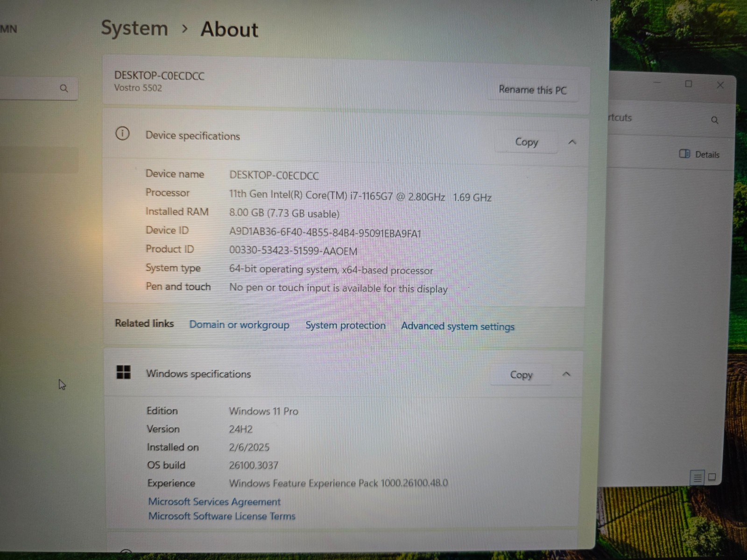The height and width of the screenshot is (560, 747).
Task: Click the Device specifications heading
Action: [x=192, y=136]
